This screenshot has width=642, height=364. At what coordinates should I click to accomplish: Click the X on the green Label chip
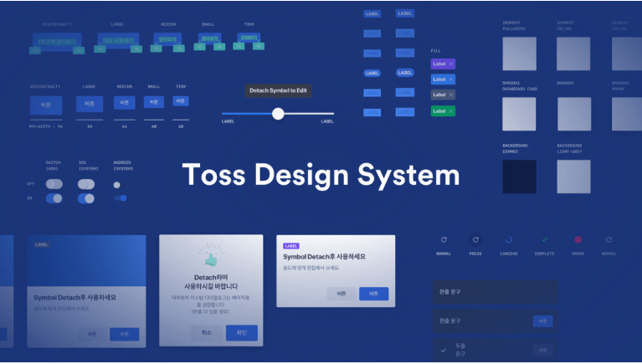coord(451,111)
